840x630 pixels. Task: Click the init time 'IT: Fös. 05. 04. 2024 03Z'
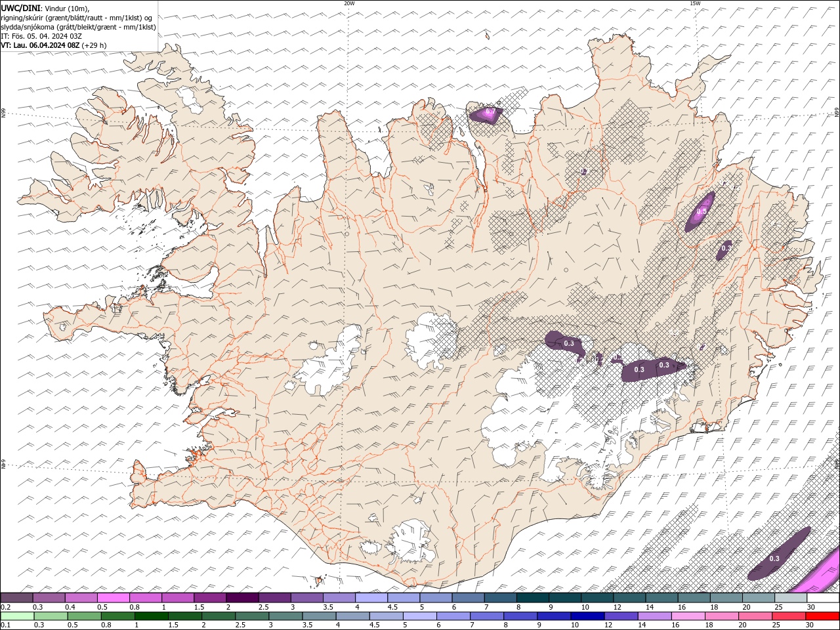click(x=41, y=36)
